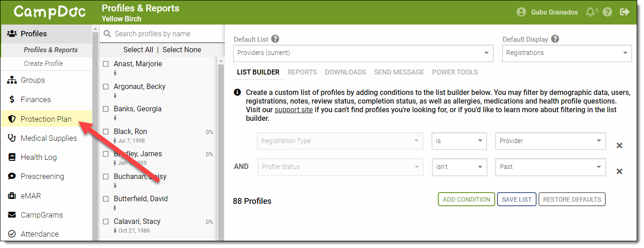Viewport: 644px width, 248px height.
Task: Click the Default List help icon
Action: click(x=275, y=40)
